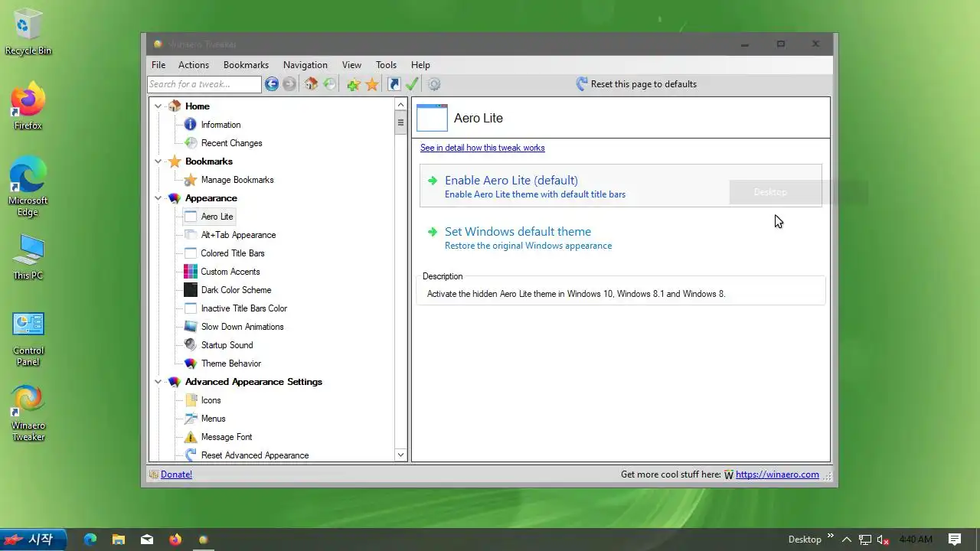Open See in detail how this tweak works
The height and width of the screenshot is (551, 980).
pyautogui.click(x=482, y=148)
